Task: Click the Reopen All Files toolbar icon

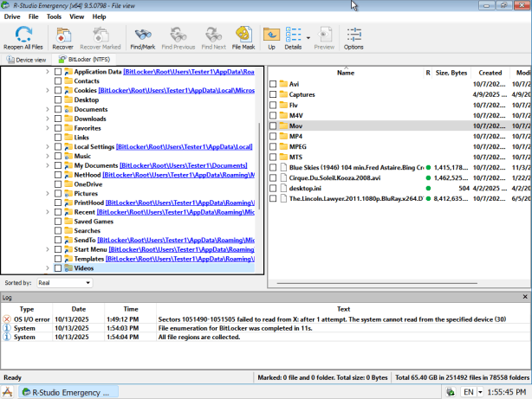Action: pos(23,35)
